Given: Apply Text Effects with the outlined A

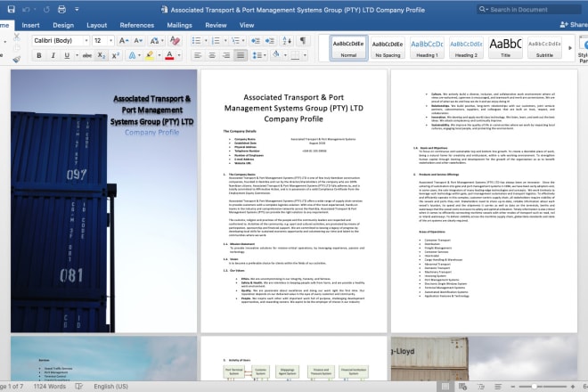Looking at the screenshot, I should (x=132, y=55).
